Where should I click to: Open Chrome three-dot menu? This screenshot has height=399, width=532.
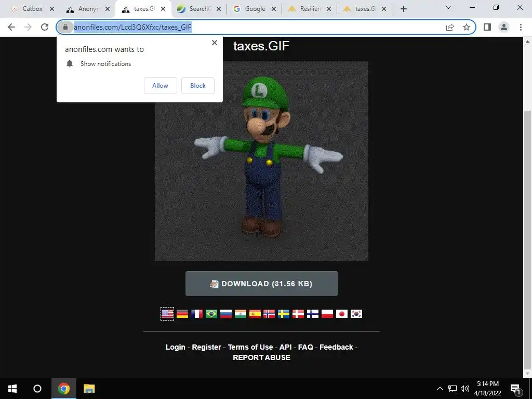pos(521,27)
